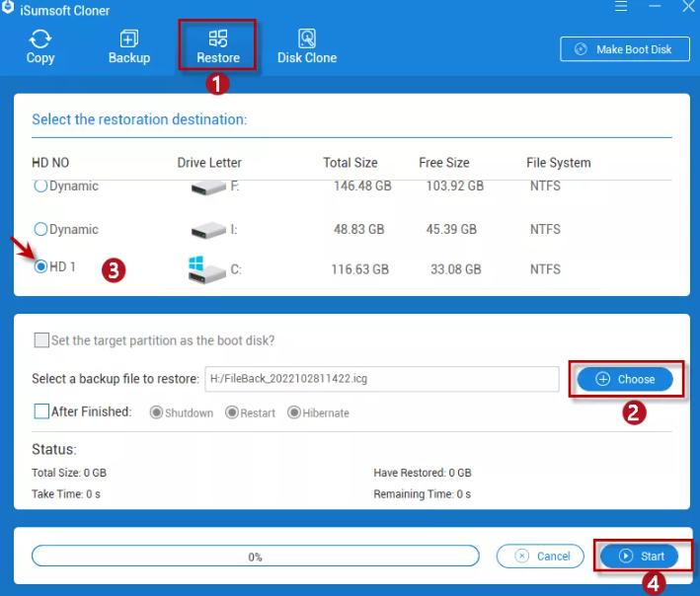700x596 pixels.
Task: Close the iSumsoft Cloner window
Action: [688, 6]
